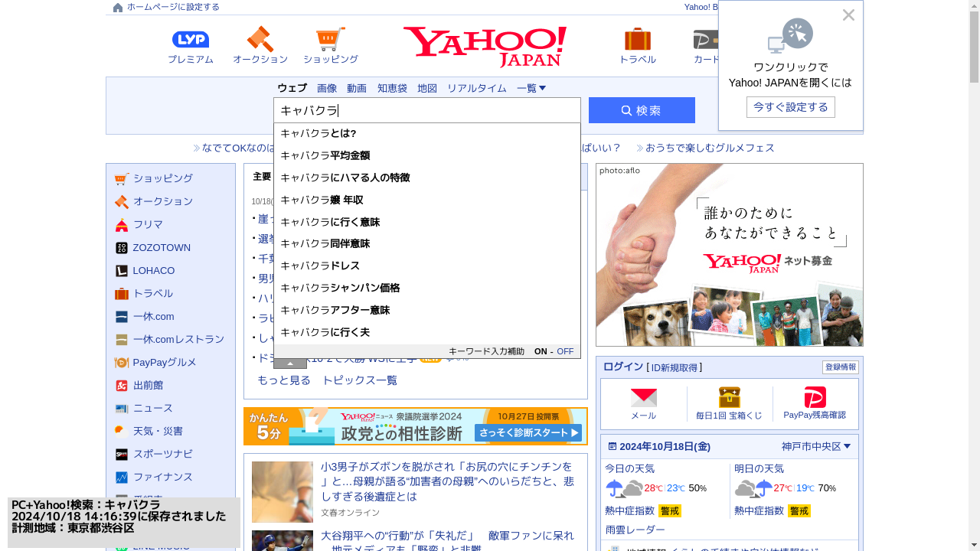Open ニュース in left sidebar

152,408
